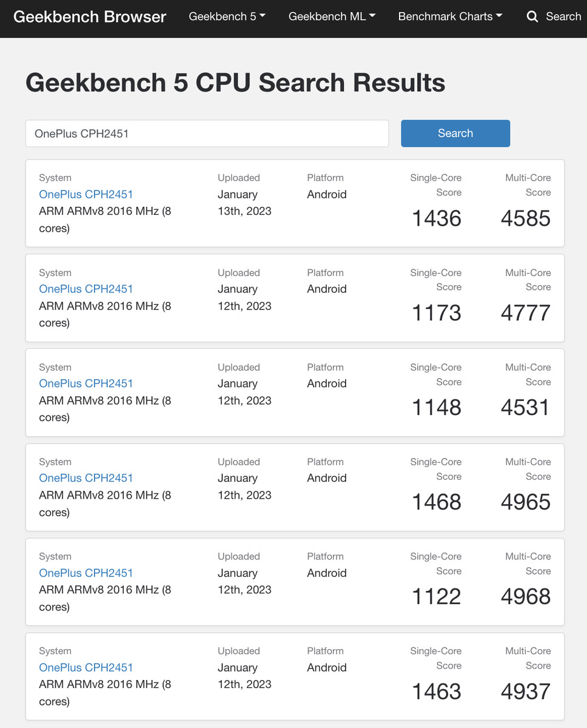Open the OnePlus CPH2451 result scoring 1122

point(86,573)
